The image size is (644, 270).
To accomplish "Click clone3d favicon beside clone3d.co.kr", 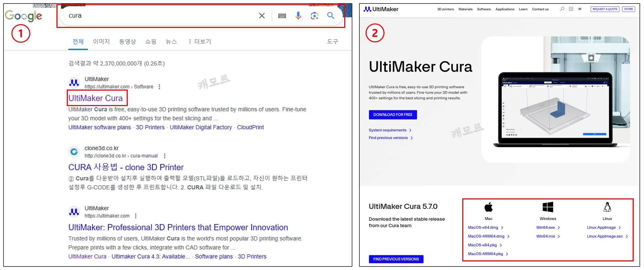I will point(74,152).
